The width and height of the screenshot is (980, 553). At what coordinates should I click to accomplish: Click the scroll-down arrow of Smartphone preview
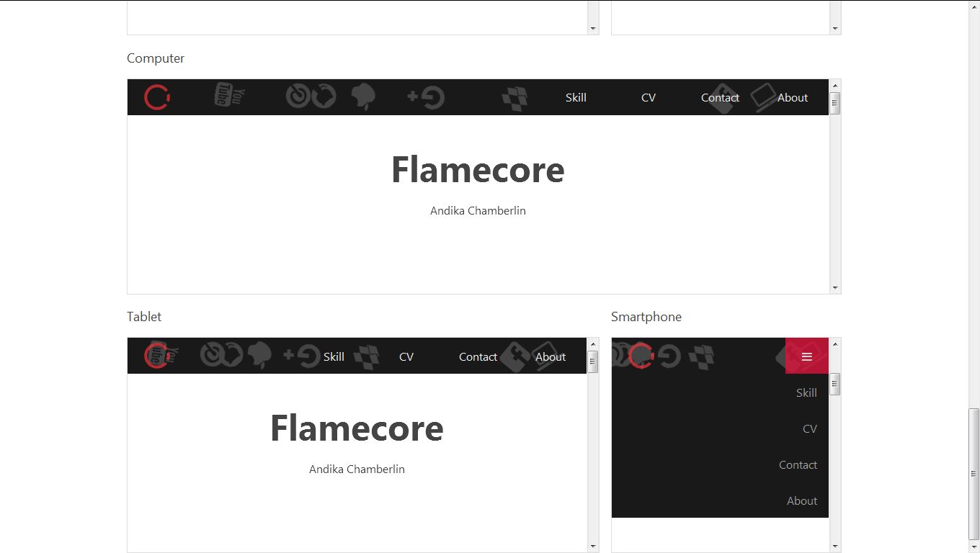point(835,547)
